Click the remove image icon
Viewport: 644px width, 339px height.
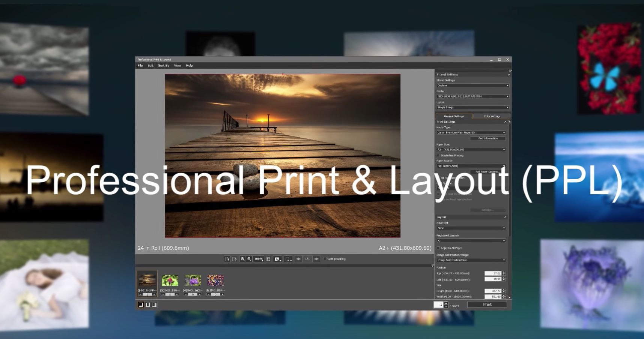point(235,259)
